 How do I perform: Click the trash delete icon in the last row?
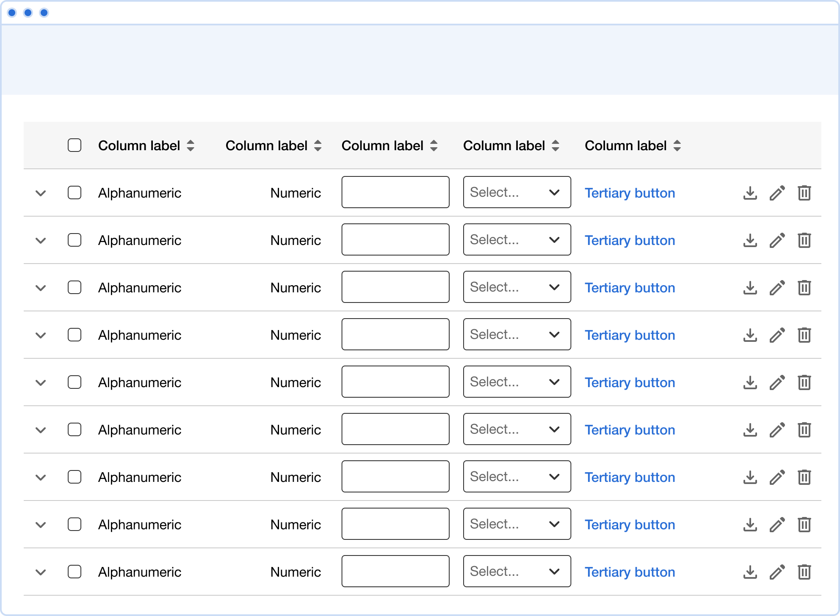click(x=804, y=572)
